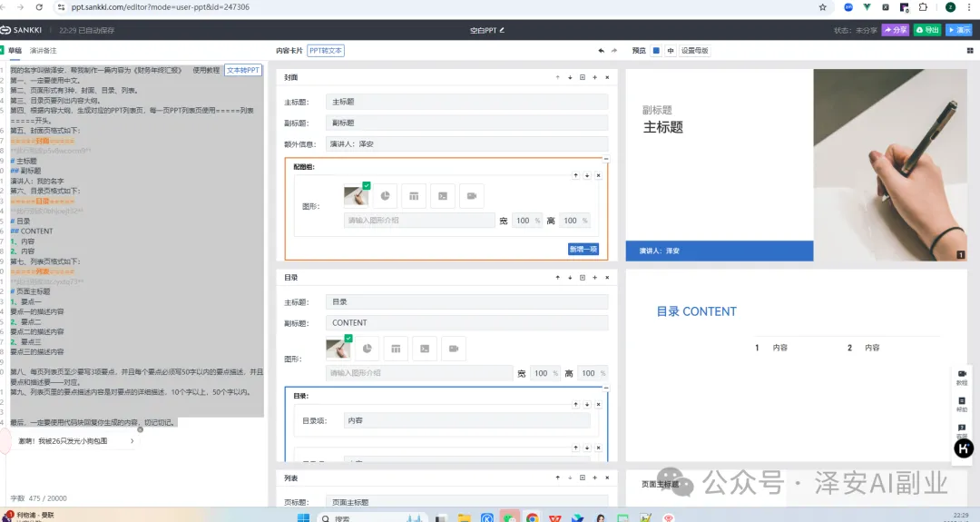The height and width of the screenshot is (522, 980).
Task: Open the 使用教程 link
Action: (x=206, y=71)
